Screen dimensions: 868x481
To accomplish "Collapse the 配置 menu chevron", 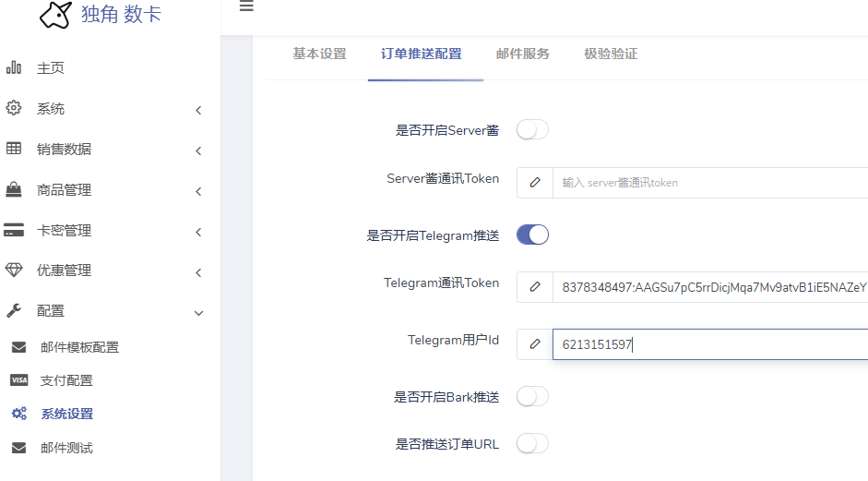I will point(198,314).
